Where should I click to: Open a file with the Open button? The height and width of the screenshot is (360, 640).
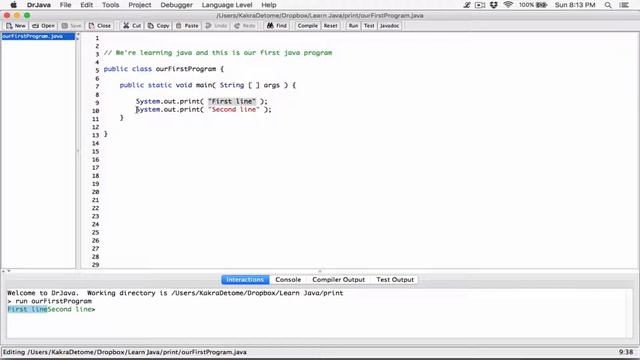click(43, 26)
